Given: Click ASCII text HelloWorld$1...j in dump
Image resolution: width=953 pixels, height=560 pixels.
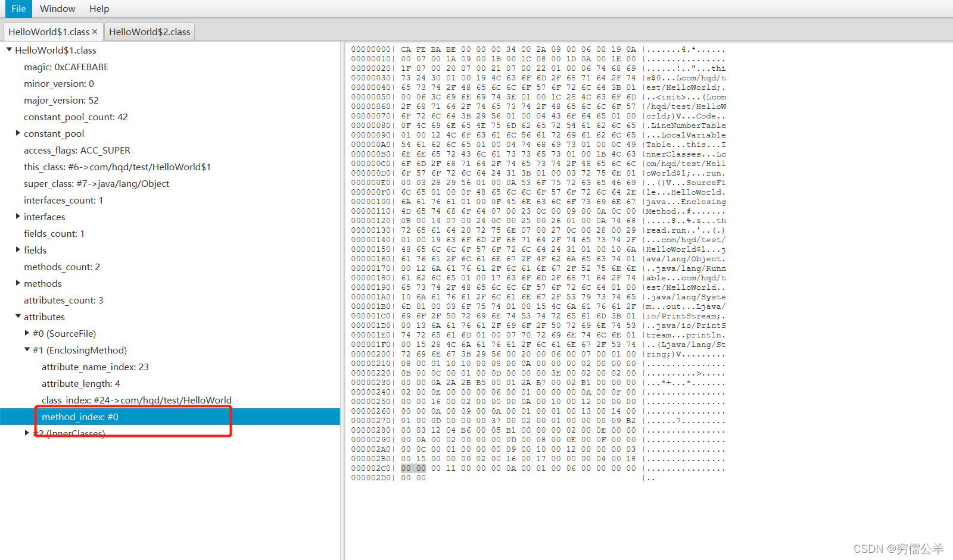Looking at the screenshot, I should (686, 249).
